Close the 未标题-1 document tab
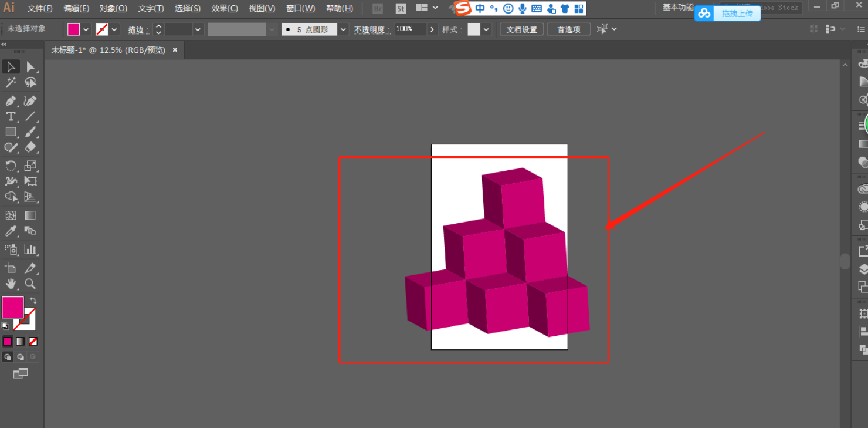 click(x=175, y=50)
